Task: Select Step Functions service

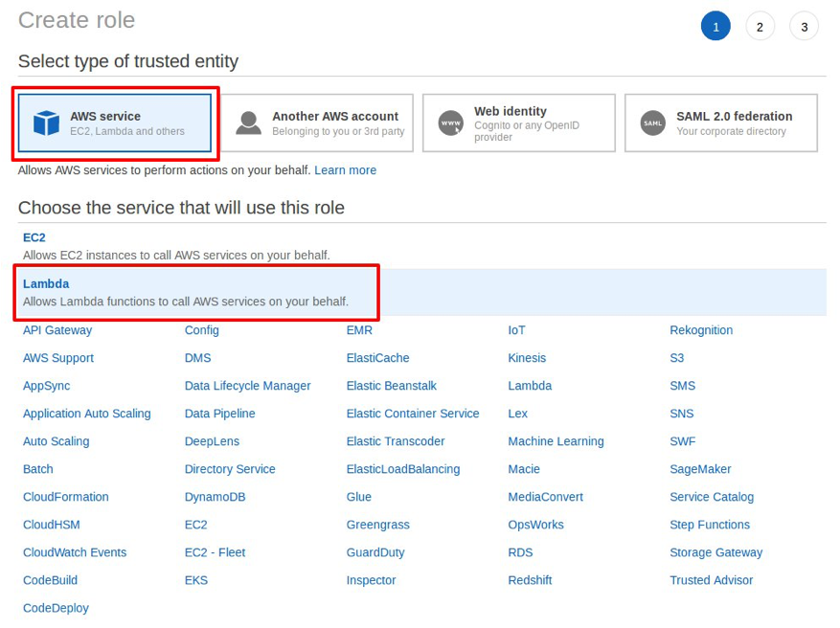Action: 710,525
